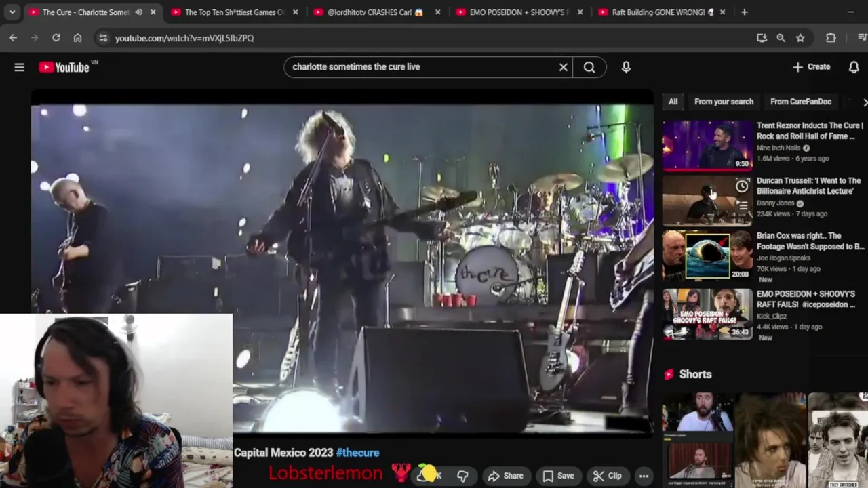Open the YouTube guide hamburger menu
Viewport: 868px width, 488px height.
19,67
